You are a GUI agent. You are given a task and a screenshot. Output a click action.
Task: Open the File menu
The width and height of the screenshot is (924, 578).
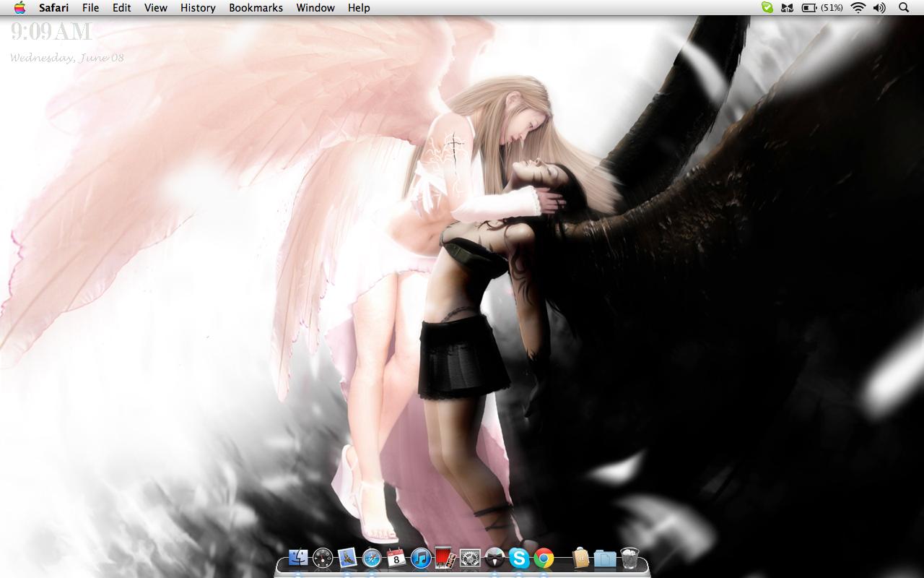point(90,8)
